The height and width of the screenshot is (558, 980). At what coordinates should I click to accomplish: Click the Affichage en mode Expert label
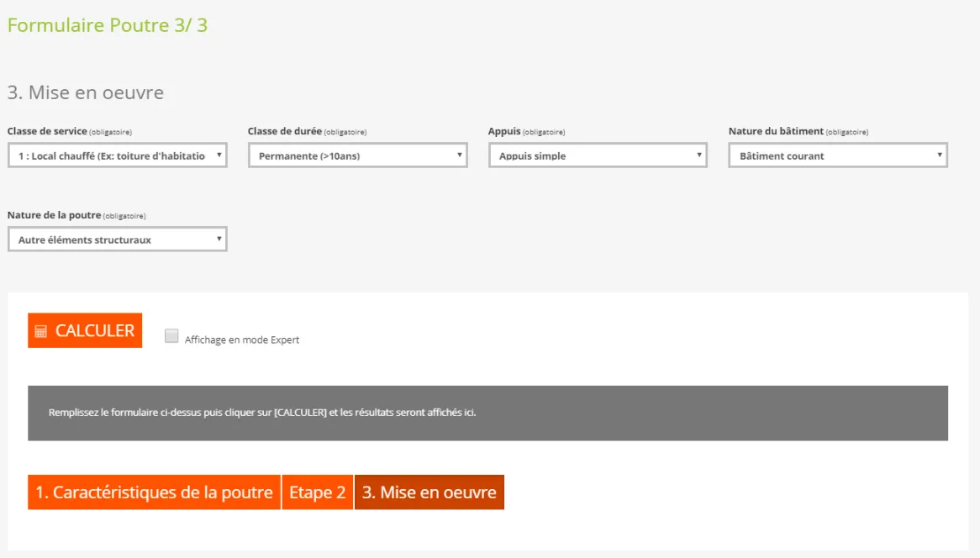pyautogui.click(x=242, y=340)
